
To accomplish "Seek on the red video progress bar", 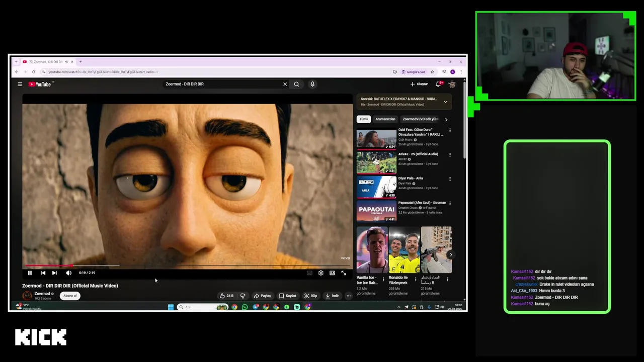I will coord(187,265).
